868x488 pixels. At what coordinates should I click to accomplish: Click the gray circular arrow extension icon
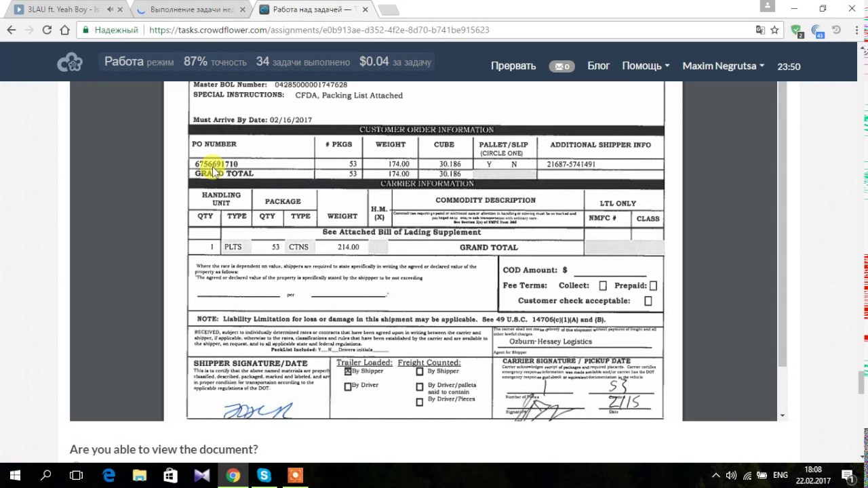coord(836,30)
